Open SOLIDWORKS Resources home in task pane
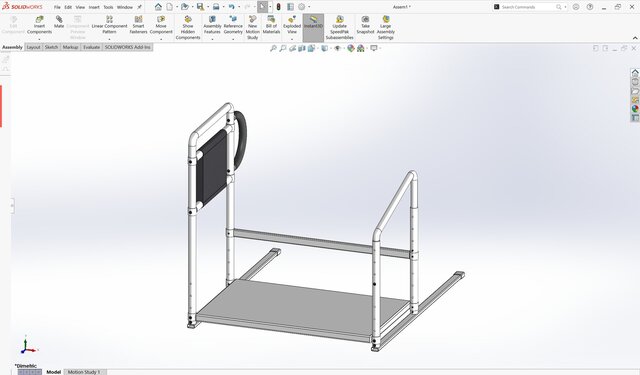Screen dimensions: 640x375 pos(635,73)
